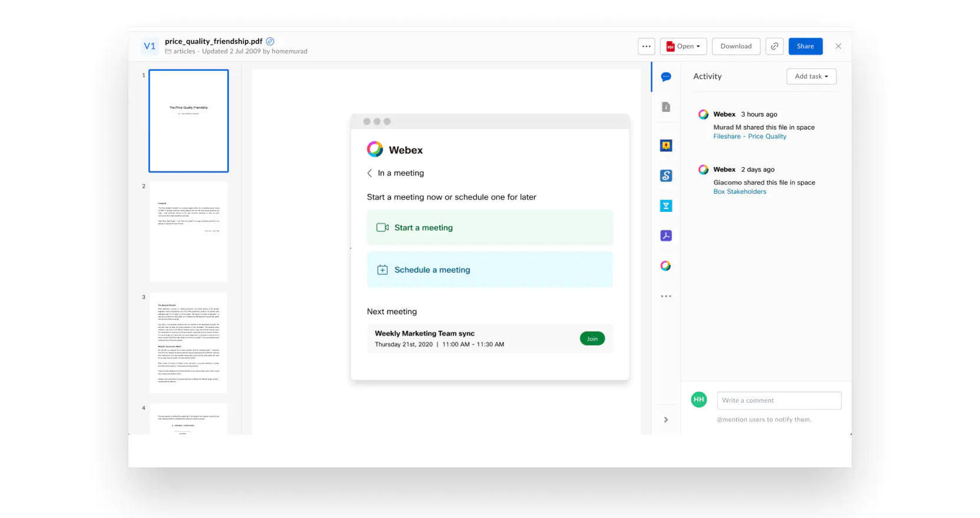Screen dimensions: 980x518
Task: Copy shared link using chain icon
Action: [774, 46]
